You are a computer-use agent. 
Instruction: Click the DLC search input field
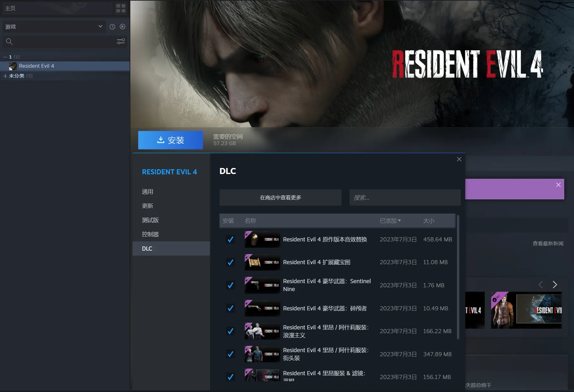pos(404,198)
